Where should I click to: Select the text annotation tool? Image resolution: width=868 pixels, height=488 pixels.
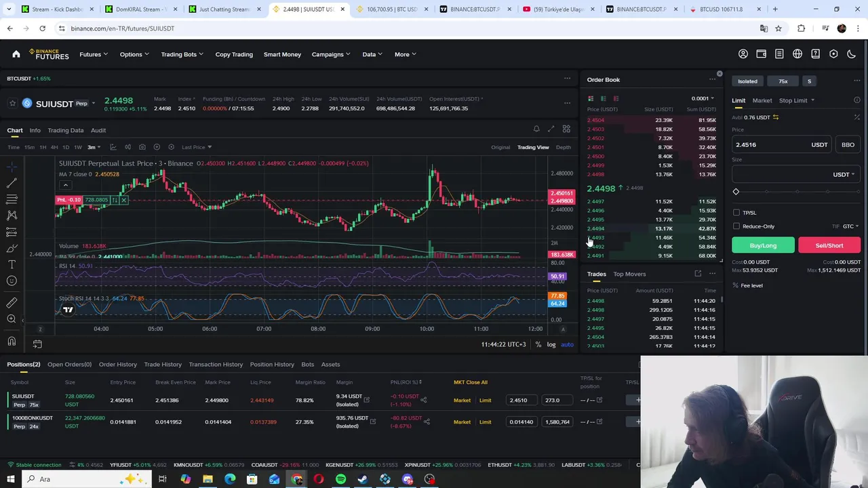click(x=12, y=264)
